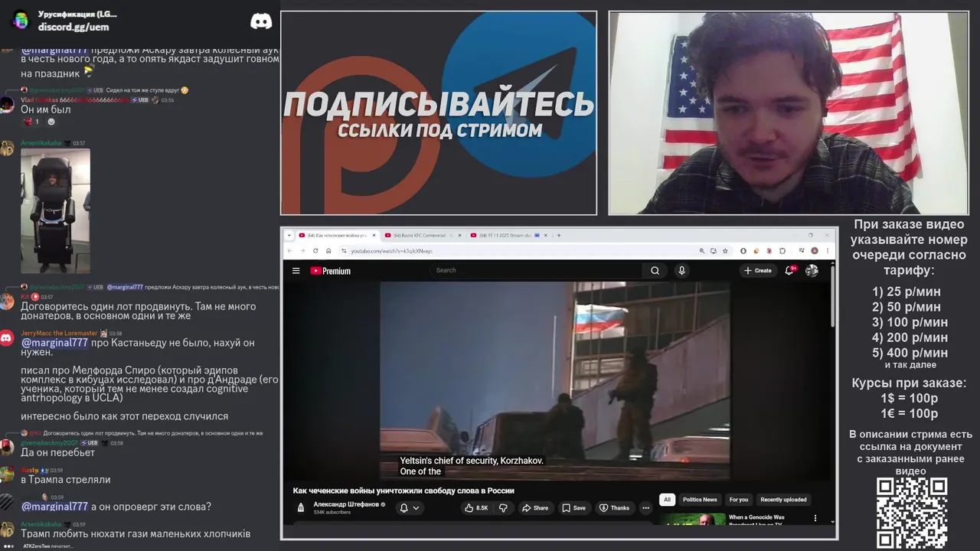The width and height of the screenshot is (980, 551).
Task: Open the Chrome three-dot menu
Action: point(827,251)
